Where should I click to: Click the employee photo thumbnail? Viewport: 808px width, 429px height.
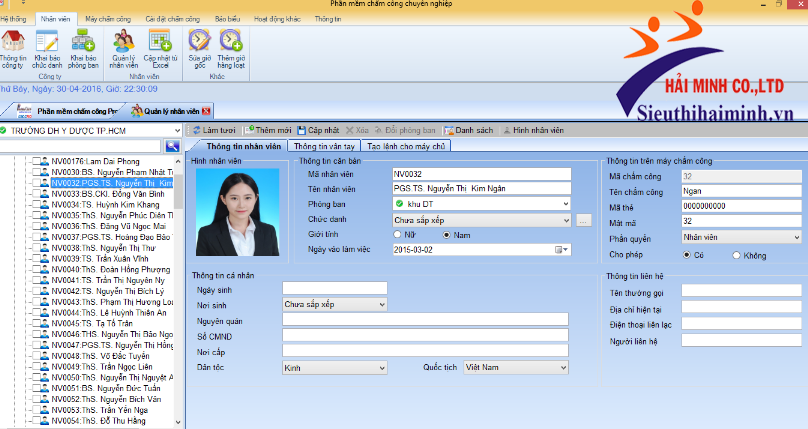pyautogui.click(x=237, y=211)
